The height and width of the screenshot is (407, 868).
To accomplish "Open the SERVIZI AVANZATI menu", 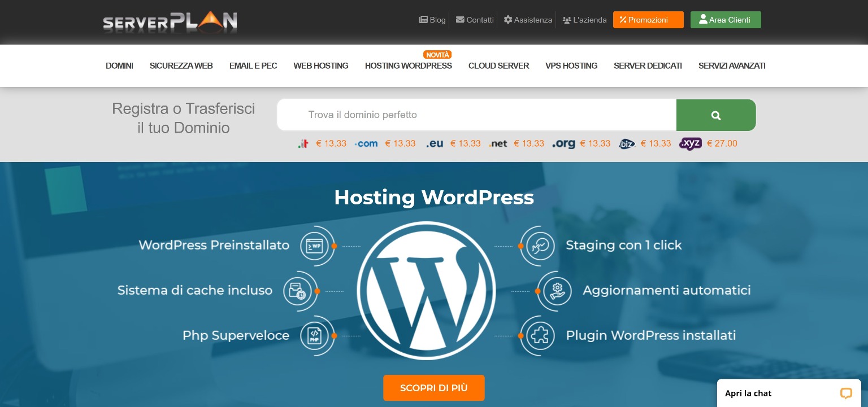I will (x=732, y=66).
